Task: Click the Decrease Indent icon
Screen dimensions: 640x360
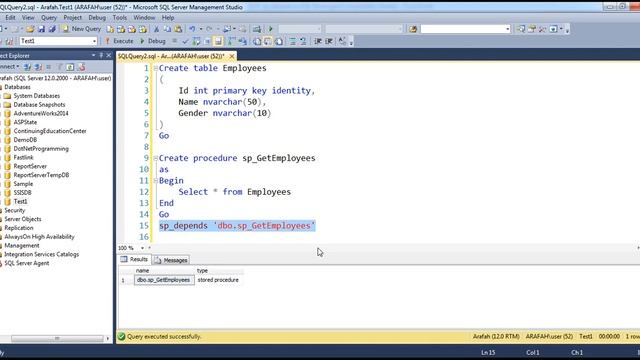Action: coord(318,41)
